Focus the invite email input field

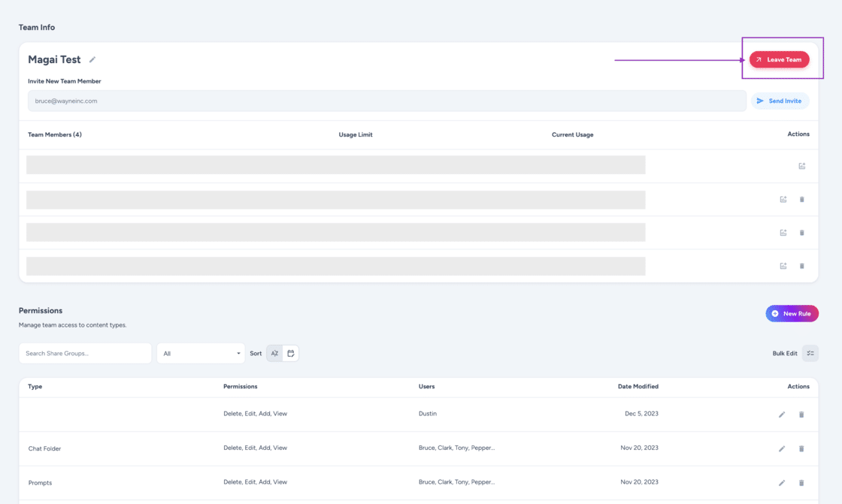point(386,101)
